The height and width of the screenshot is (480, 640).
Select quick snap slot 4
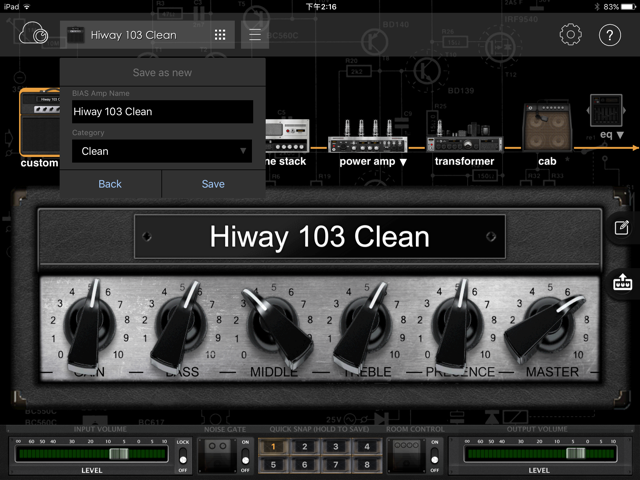click(x=367, y=447)
